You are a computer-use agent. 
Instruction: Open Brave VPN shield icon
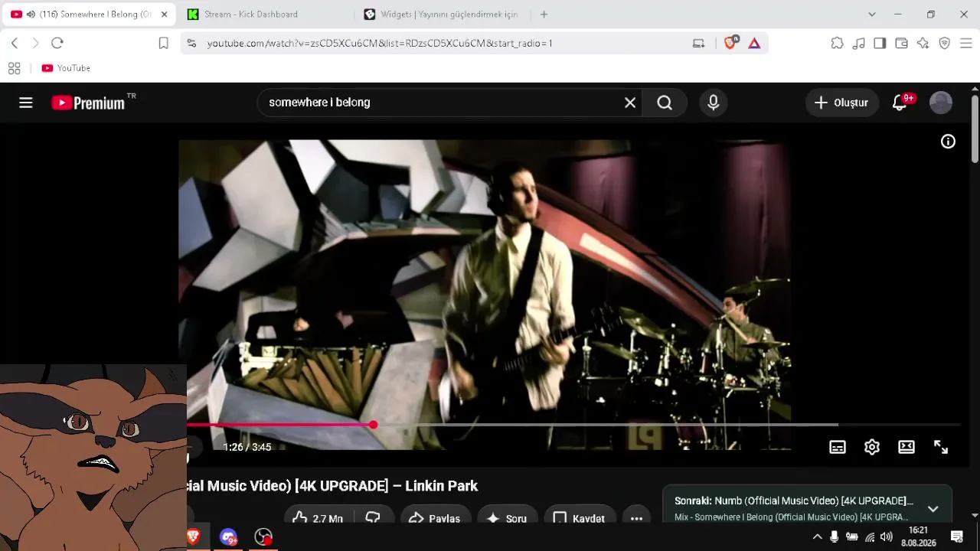(944, 44)
